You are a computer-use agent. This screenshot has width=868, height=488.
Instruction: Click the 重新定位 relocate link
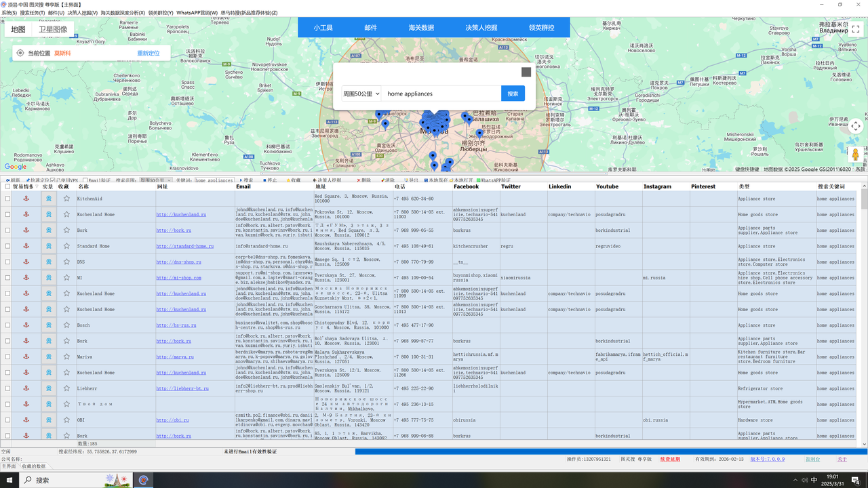pyautogui.click(x=149, y=53)
